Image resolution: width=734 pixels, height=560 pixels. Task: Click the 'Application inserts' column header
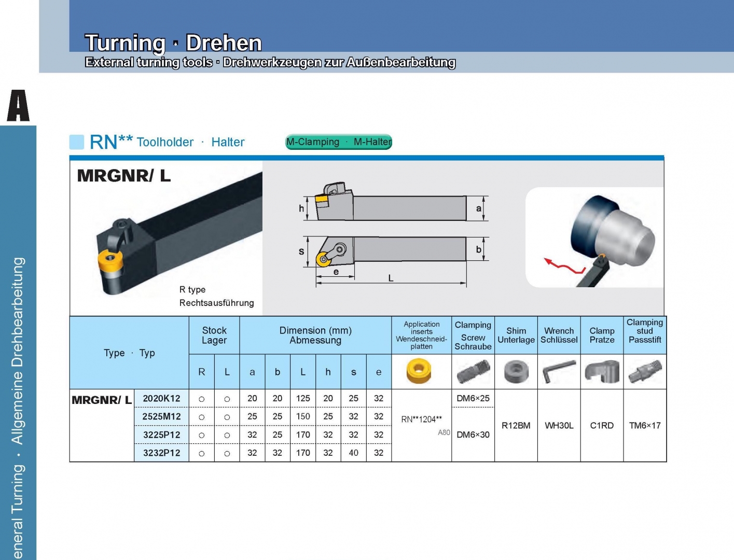click(x=422, y=335)
